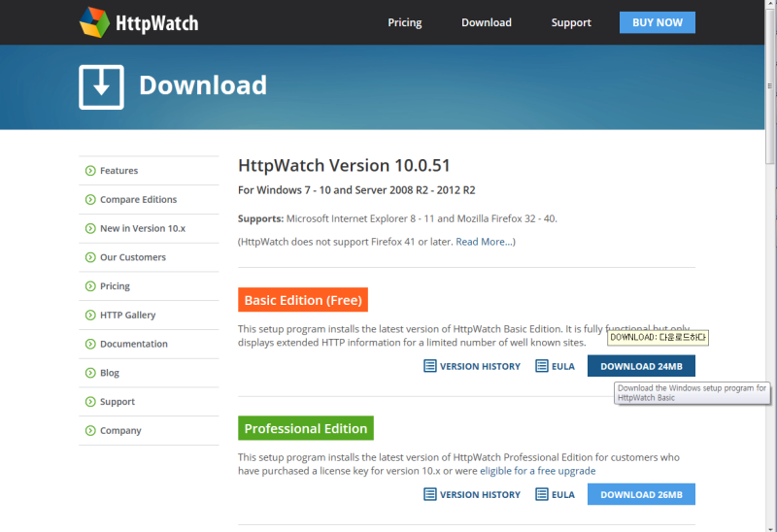Screen dimensions: 777x532
Task: Click the Professional Edition label
Action: (306, 428)
